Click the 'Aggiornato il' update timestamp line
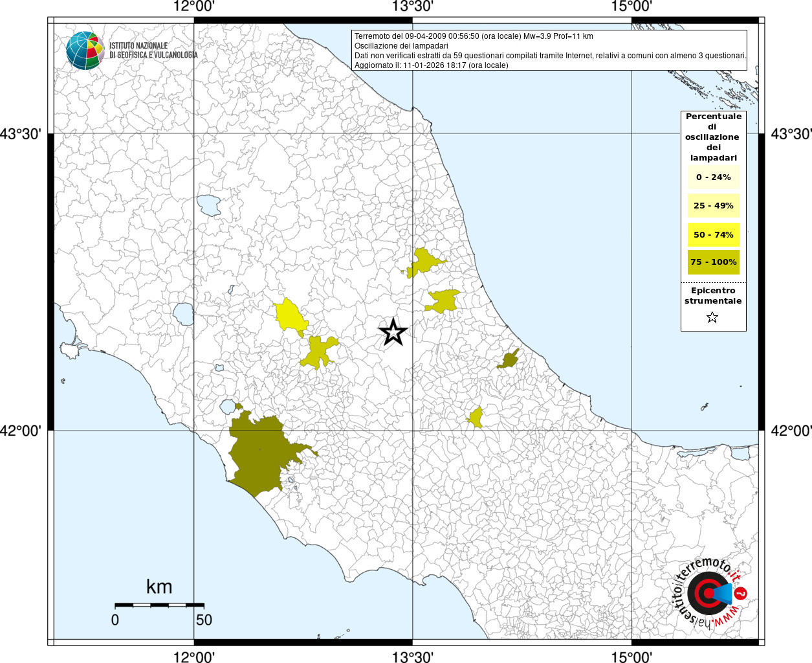The image size is (812, 663). 431,65
